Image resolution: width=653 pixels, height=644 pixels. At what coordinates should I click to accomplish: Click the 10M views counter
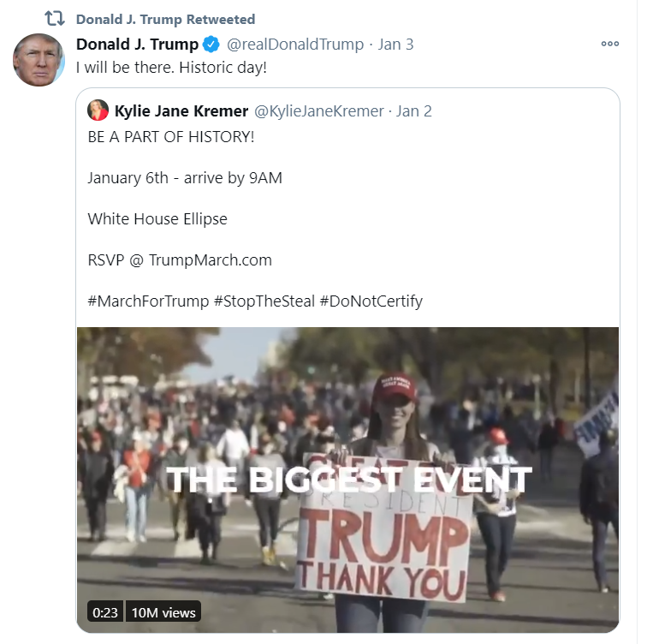click(163, 612)
